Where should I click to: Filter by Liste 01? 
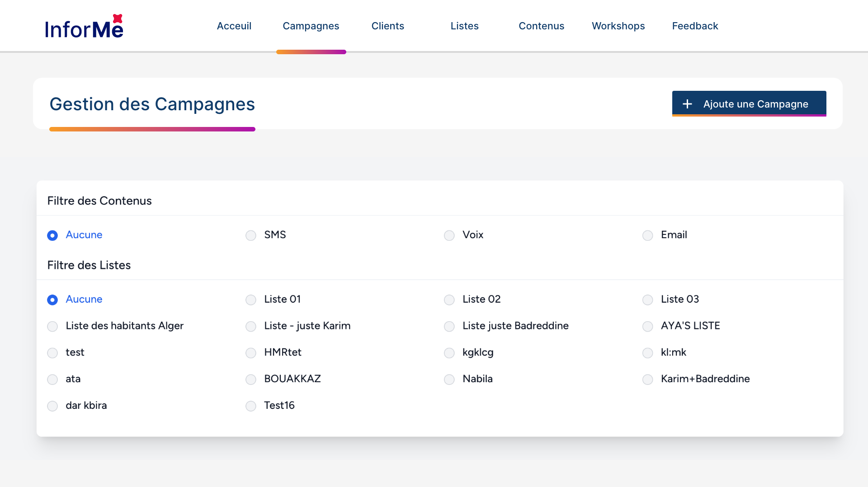[x=251, y=300]
